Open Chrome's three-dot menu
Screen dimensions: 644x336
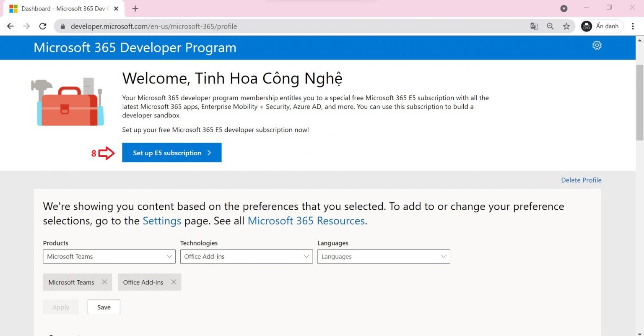tap(633, 26)
